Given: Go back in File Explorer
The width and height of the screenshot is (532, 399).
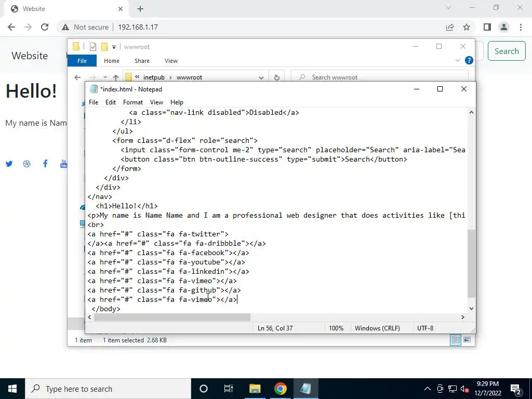Looking at the screenshot, I should (x=77, y=77).
